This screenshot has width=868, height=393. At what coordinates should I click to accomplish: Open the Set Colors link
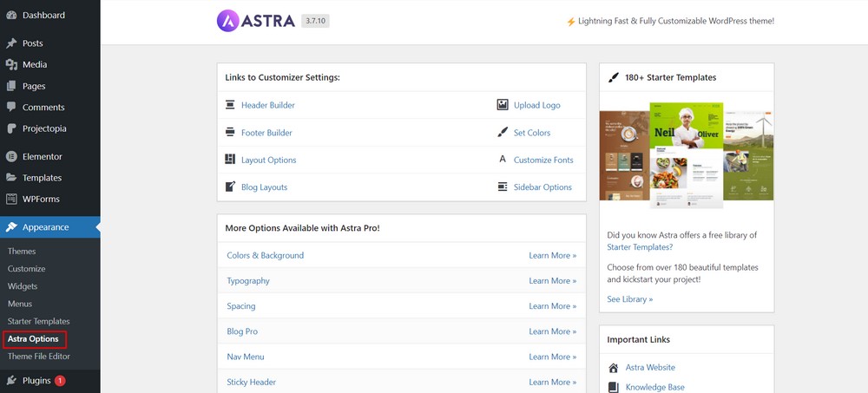(532, 133)
